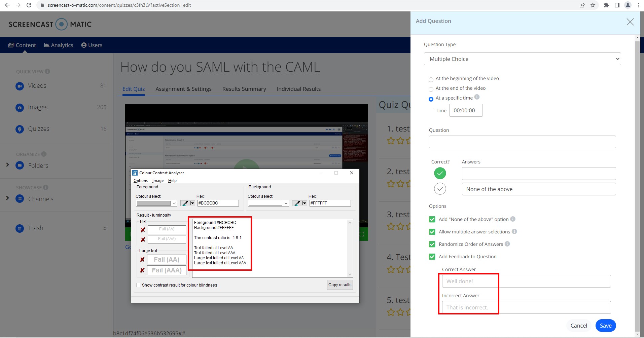Click the info icon beside Randomize Order of Answers
This screenshot has height=338, width=644.
pos(507,244)
